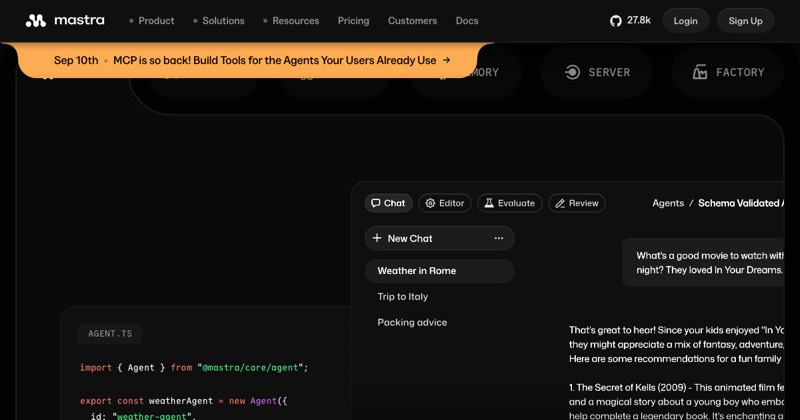
Task: Click the flask icon in Evaluate tab
Action: pos(489,203)
